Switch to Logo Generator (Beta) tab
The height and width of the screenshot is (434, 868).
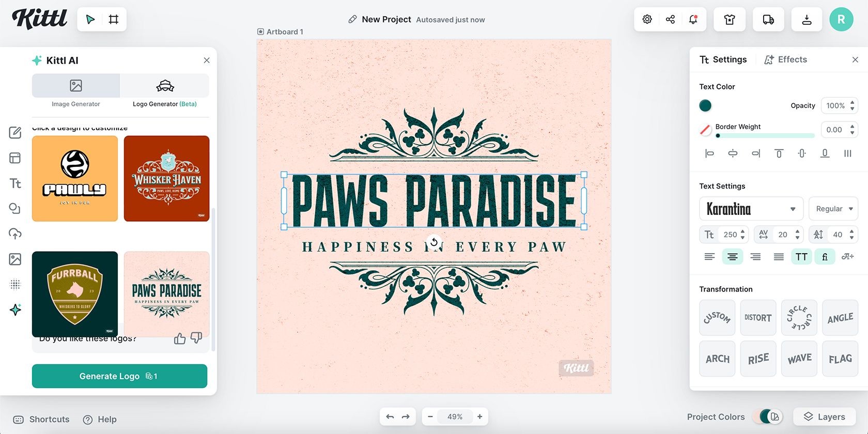[x=165, y=91]
